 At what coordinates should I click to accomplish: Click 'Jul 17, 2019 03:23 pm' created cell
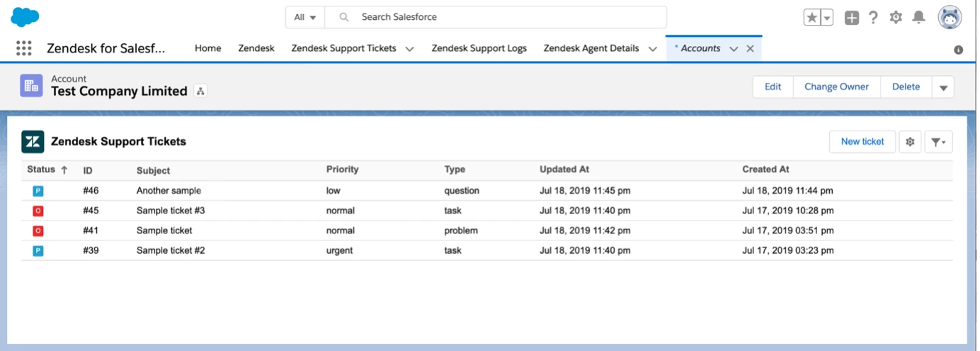(788, 250)
